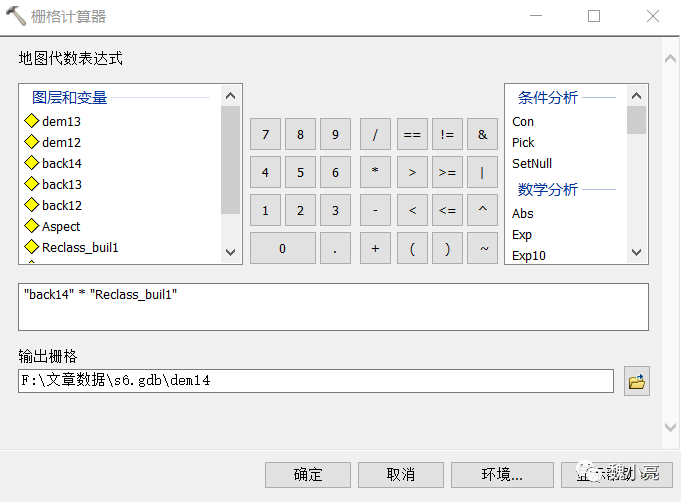Click the dialog scrollbar down arrow

click(671, 427)
